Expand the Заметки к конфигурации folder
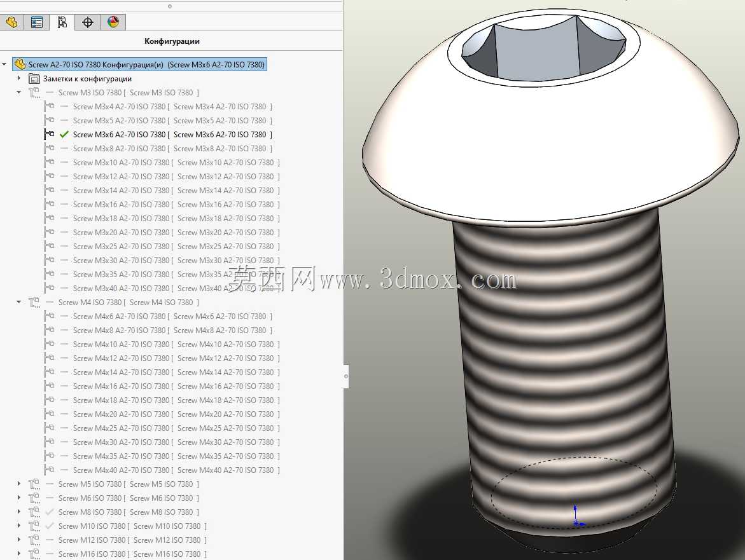745x560 pixels. click(19, 78)
